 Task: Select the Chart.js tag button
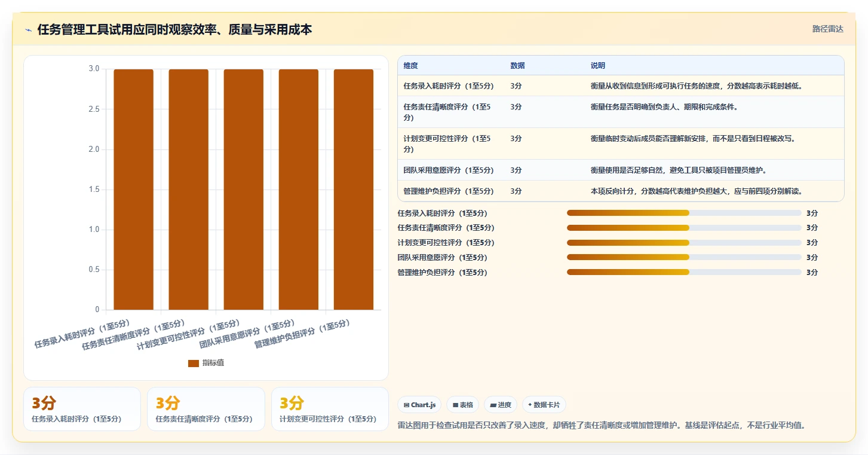point(419,405)
